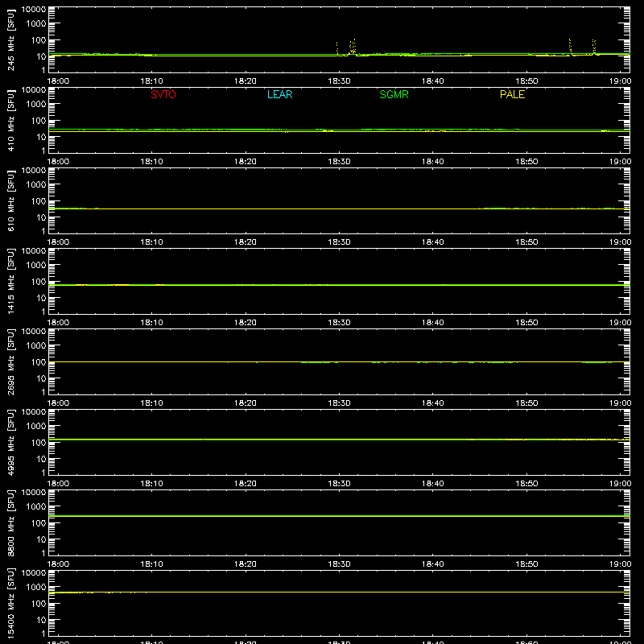Click the 2695 MHz [SFU] axis title
644x644 pixels.
click(10, 361)
